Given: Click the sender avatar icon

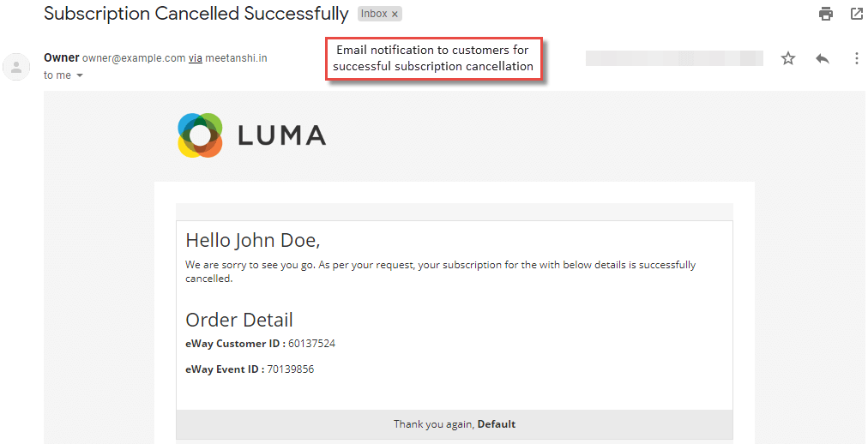Looking at the screenshot, I should coord(16,67).
